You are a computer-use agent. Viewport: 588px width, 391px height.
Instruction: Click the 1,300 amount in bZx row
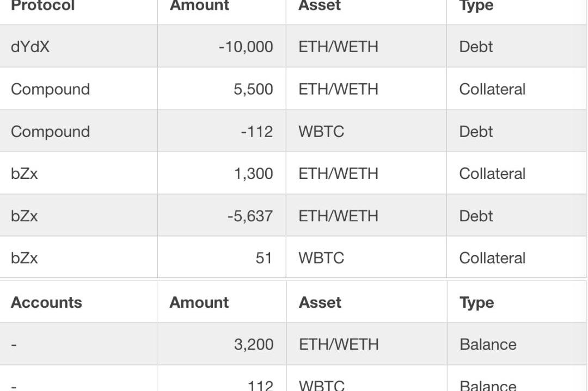(x=253, y=173)
